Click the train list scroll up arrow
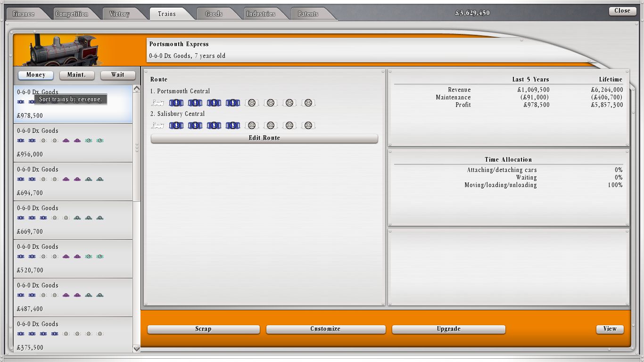The height and width of the screenshot is (362, 644). coord(137,89)
